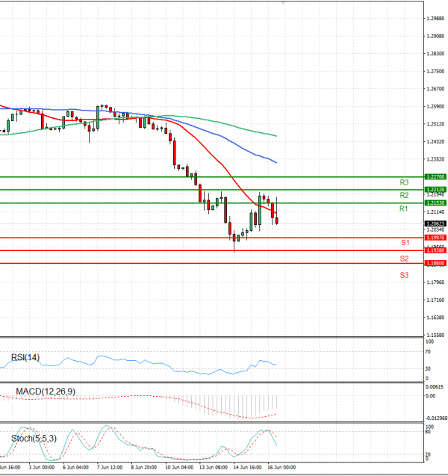Viewport: 448px width, 476px height.
Task: Click the 1.28300 price axis value
Action: tap(435, 54)
